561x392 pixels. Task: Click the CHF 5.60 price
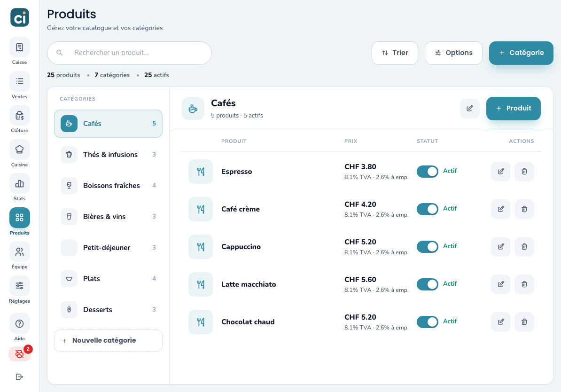pos(360,280)
